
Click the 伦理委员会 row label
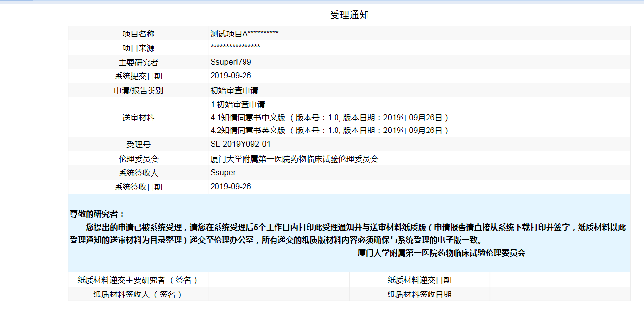point(138,159)
